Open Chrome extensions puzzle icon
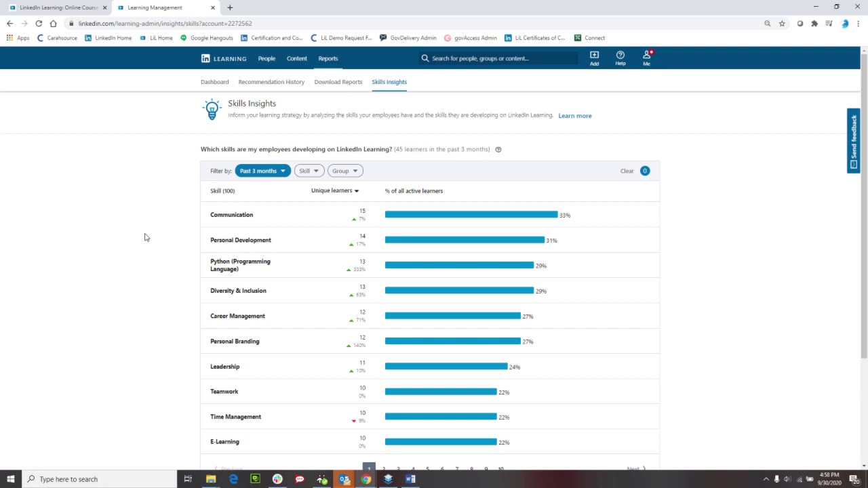The width and height of the screenshot is (868, 488). 814,24
